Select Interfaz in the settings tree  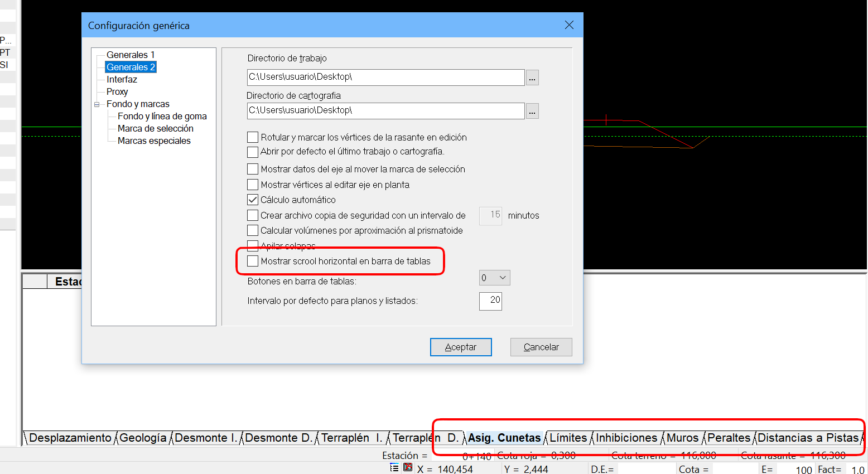(122, 79)
